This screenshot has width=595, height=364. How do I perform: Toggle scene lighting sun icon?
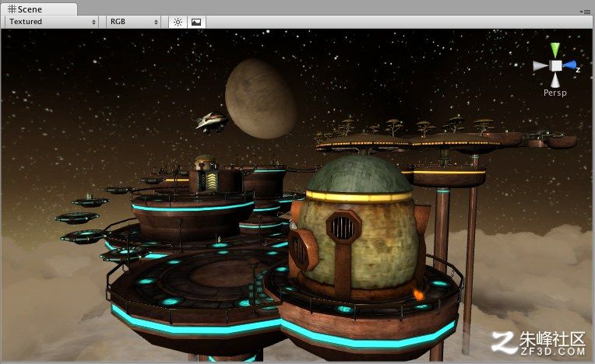click(x=178, y=22)
